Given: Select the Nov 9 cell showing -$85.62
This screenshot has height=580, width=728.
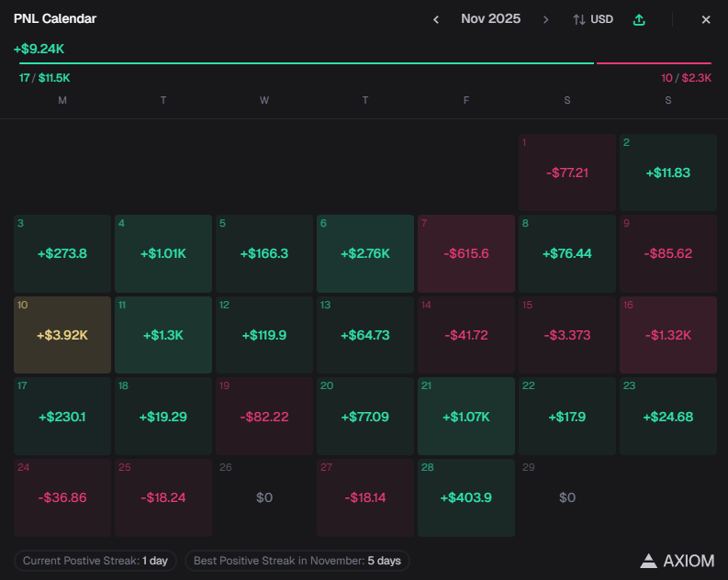Looking at the screenshot, I should (668, 253).
